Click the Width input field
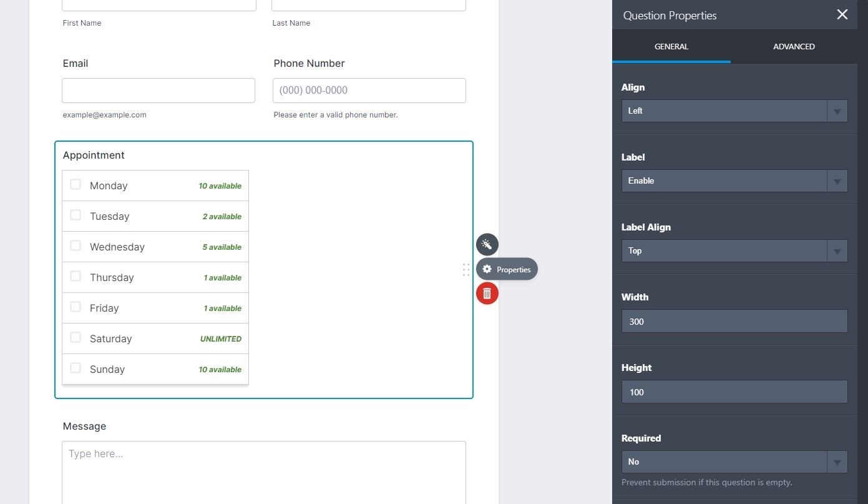 (734, 322)
